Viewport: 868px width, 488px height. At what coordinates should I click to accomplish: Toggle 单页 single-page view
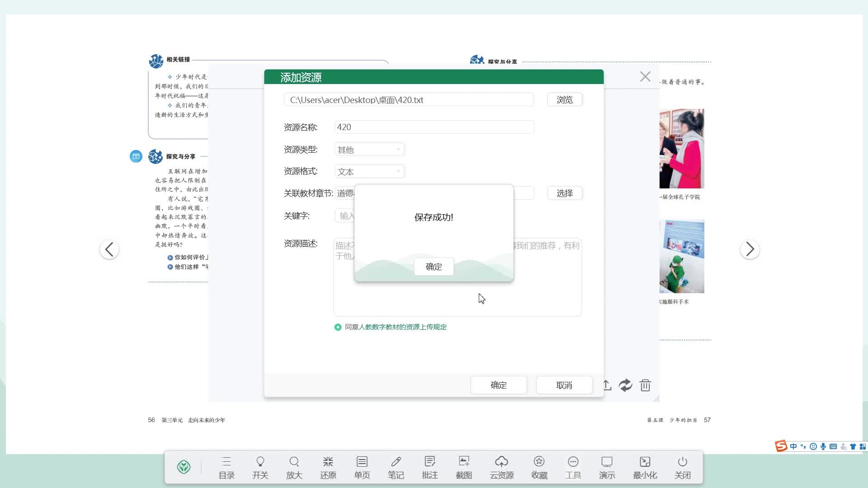click(x=362, y=468)
